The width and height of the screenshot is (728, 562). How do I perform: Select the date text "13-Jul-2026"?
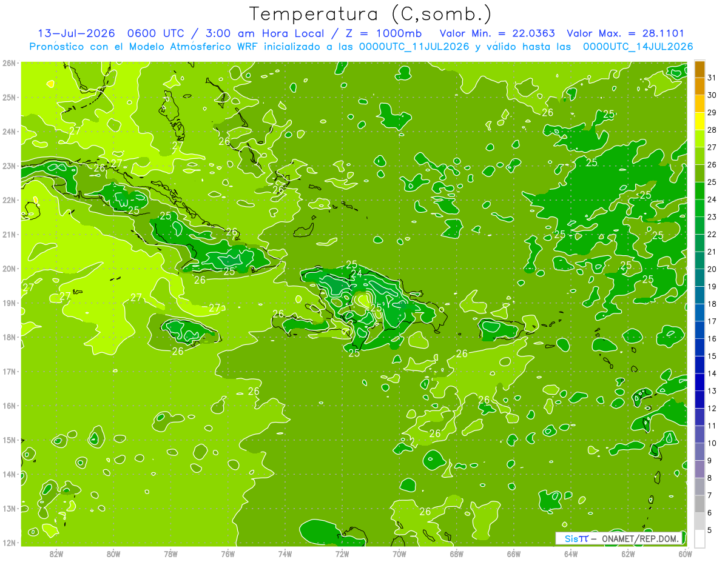click(77, 33)
